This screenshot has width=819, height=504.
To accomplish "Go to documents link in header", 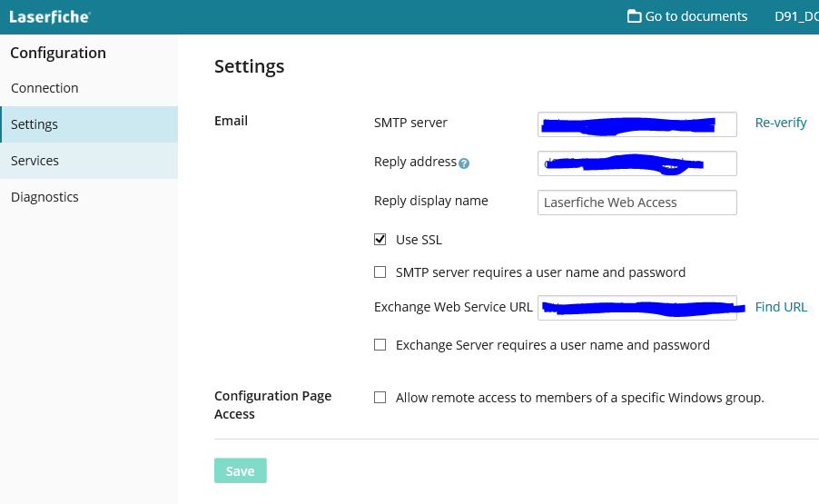I will tap(687, 16).
